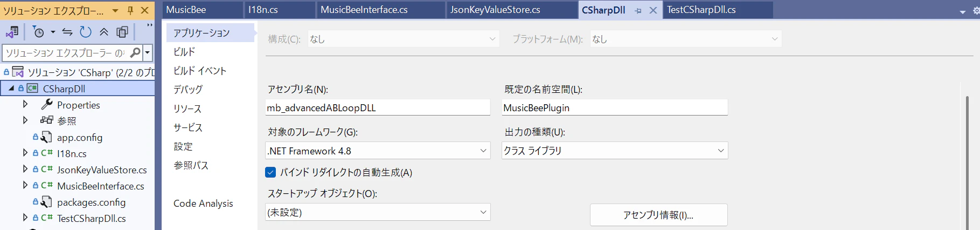Open the startup object (未設定) dropdown

click(x=378, y=212)
